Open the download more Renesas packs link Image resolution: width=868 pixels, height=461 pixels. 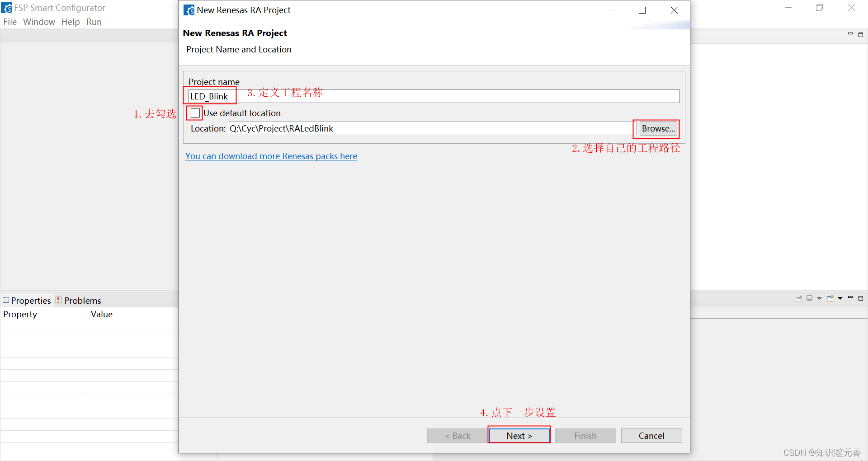[x=271, y=156]
